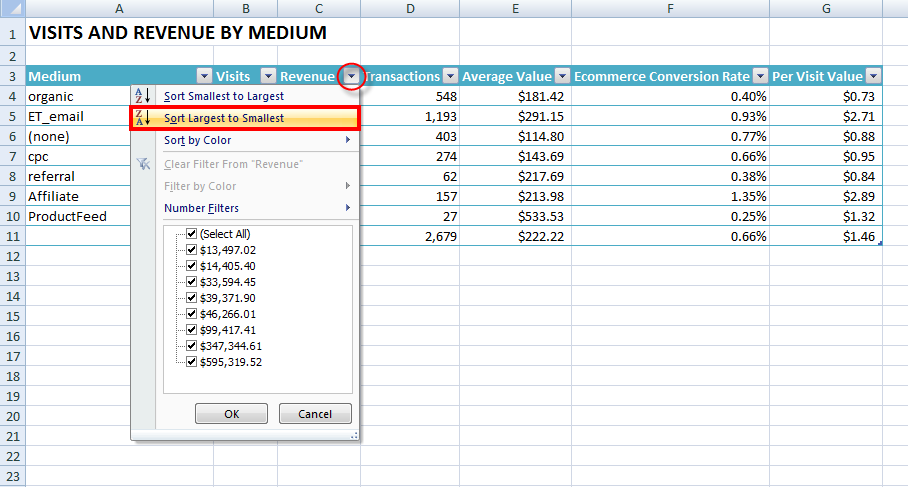The height and width of the screenshot is (487, 908).
Task: Open the Transactions column filter dropdown
Action: pos(450,76)
